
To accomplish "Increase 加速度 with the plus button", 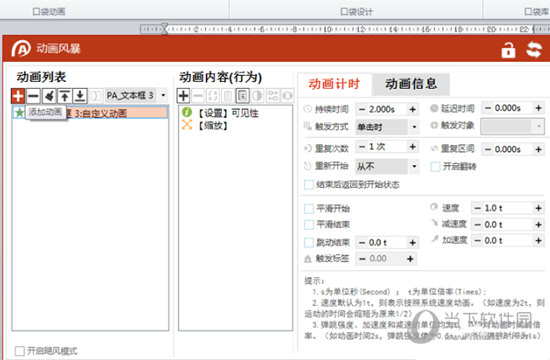I will pyautogui.click(x=539, y=240).
